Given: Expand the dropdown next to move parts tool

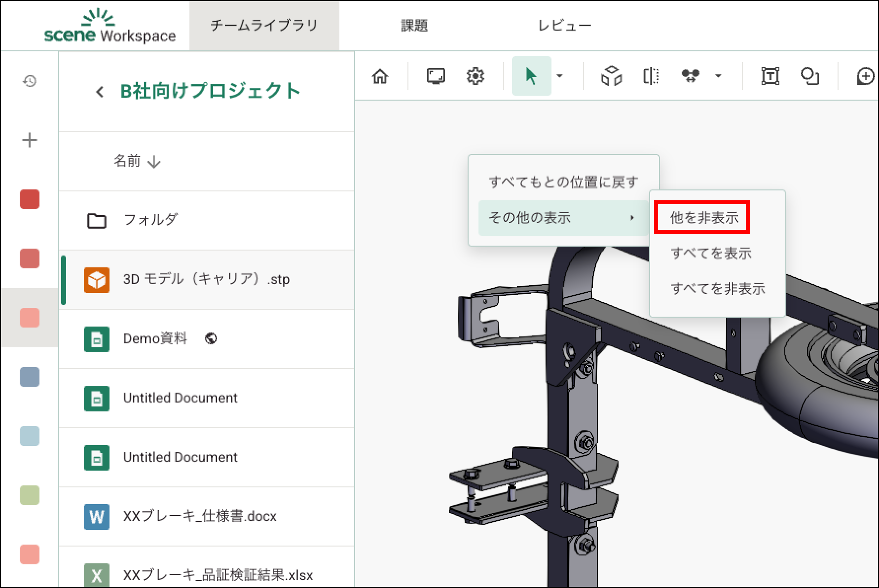Looking at the screenshot, I should 719,76.
